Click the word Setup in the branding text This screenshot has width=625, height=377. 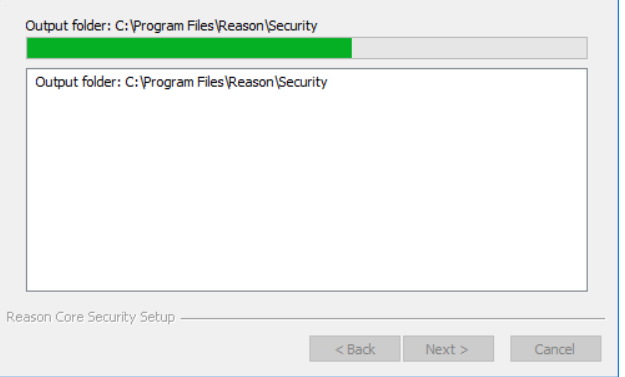157,317
